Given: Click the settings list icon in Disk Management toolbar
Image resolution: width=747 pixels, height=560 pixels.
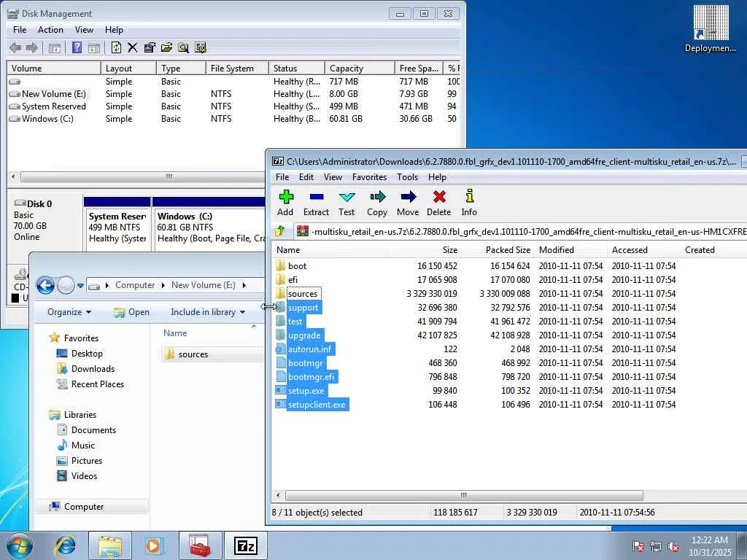Looking at the screenshot, I should 201,47.
